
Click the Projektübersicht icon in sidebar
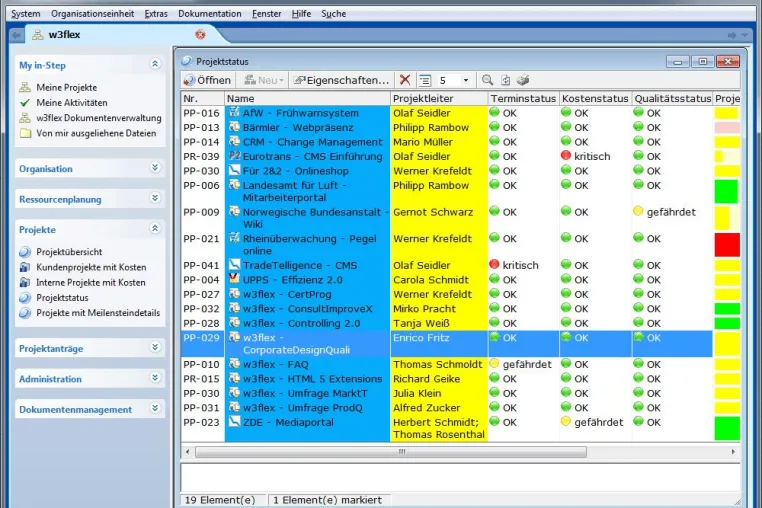tap(25, 252)
